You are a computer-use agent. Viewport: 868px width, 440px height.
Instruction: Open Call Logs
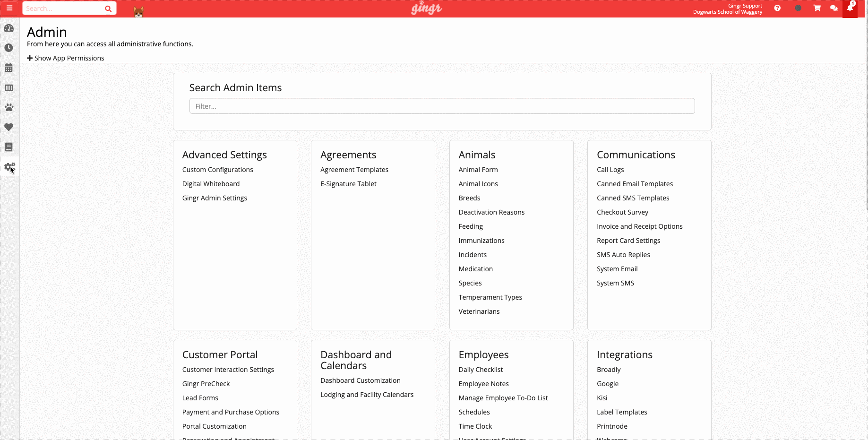click(x=610, y=170)
